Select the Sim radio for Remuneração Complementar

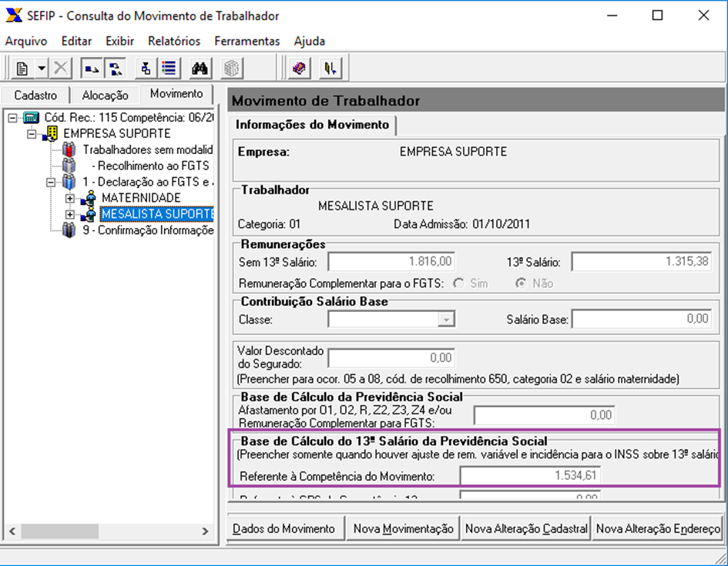click(458, 283)
